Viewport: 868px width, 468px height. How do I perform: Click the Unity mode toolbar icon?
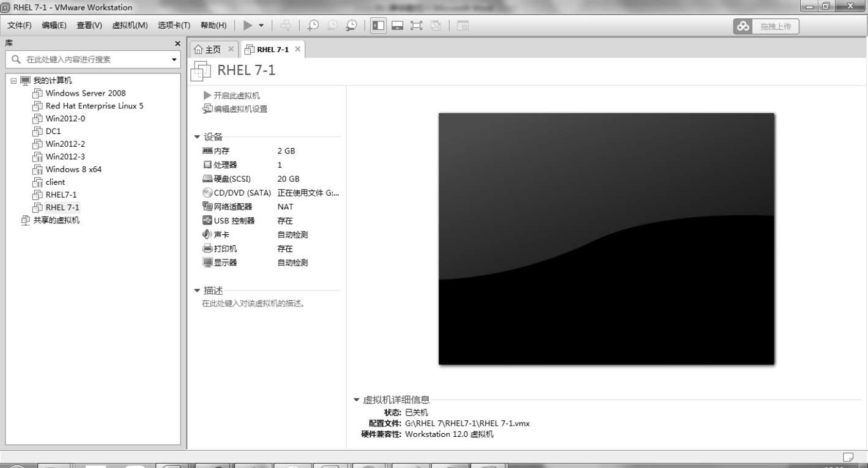pyautogui.click(x=436, y=25)
